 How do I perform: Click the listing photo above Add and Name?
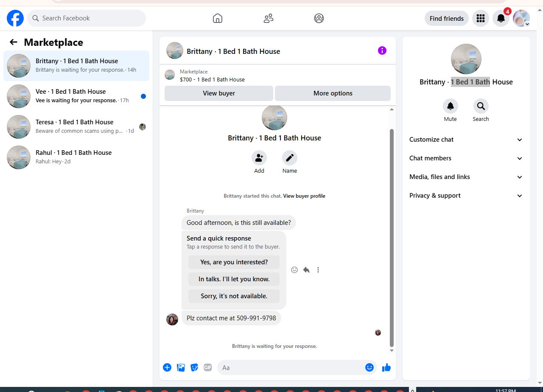coord(274,118)
